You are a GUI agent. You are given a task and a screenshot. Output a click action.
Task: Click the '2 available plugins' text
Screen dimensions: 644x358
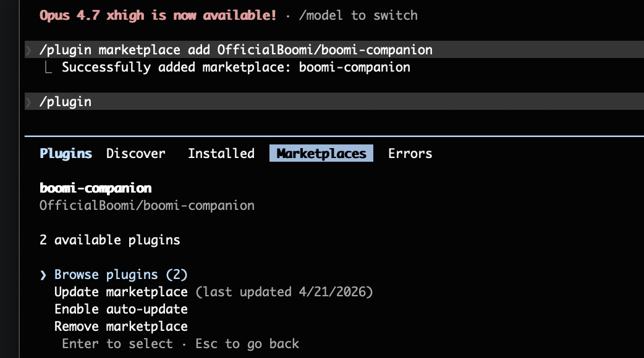click(x=109, y=240)
